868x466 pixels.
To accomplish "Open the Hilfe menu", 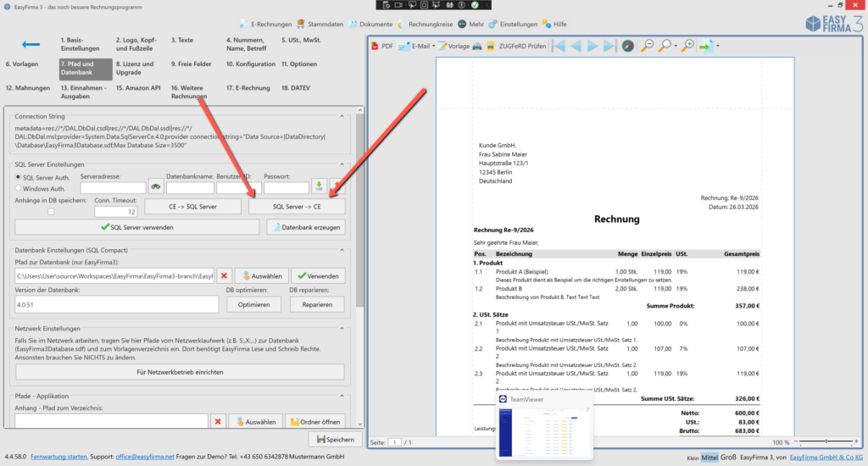I will click(554, 25).
